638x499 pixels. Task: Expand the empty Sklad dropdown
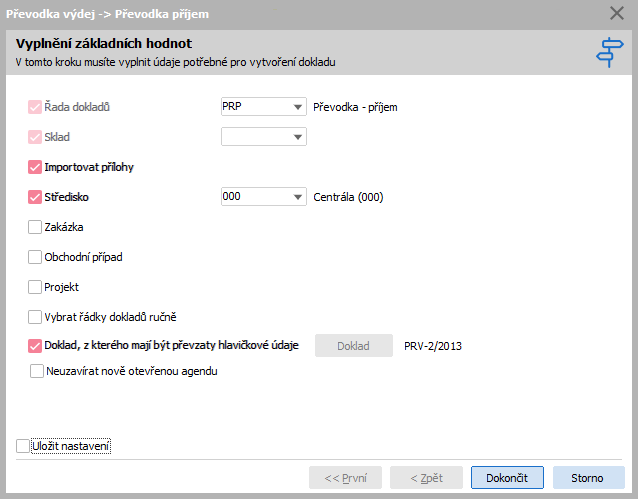(x=298, y=137)
